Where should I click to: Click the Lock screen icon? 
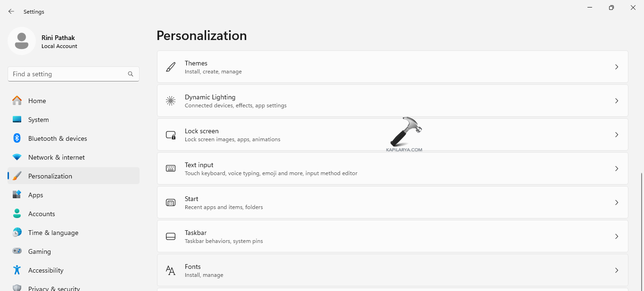171,135
